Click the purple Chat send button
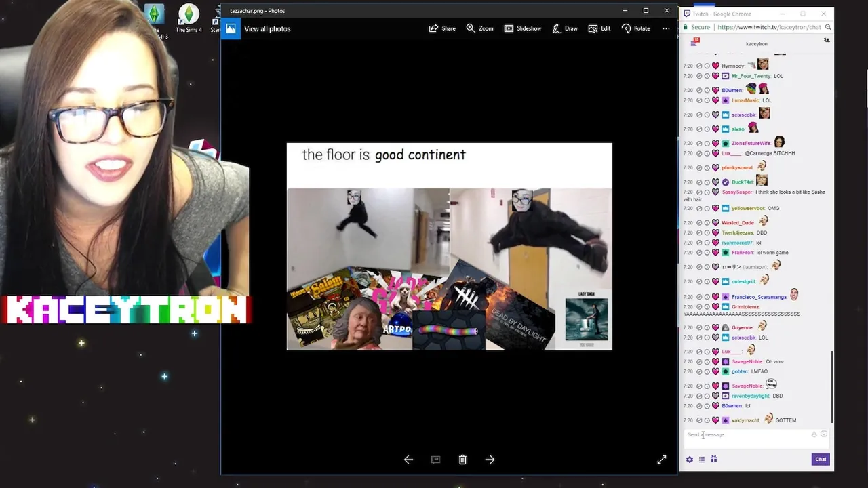The image size is (868, 488). pyautogui.click(x=821, y=460)
